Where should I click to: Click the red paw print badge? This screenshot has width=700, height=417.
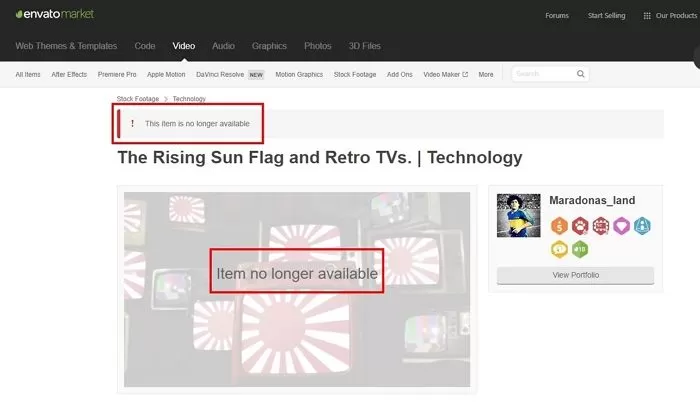581,226
